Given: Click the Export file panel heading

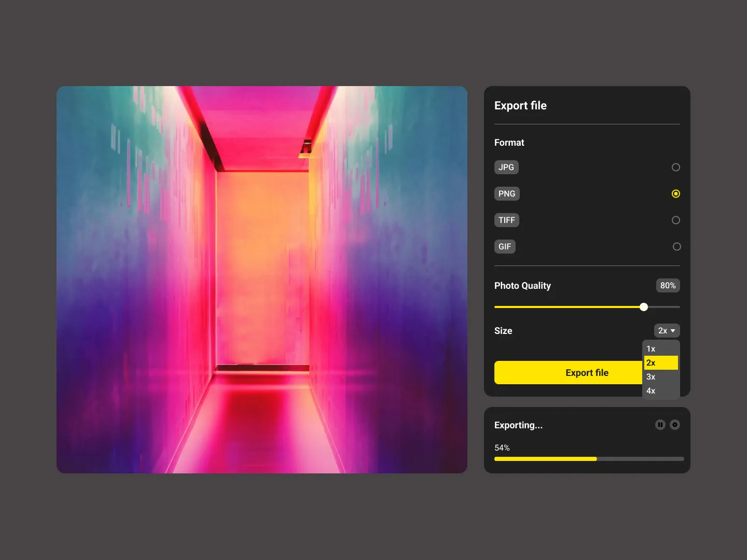Looking at the screenshot, I should pyautogui.click(x=520, y=105).
